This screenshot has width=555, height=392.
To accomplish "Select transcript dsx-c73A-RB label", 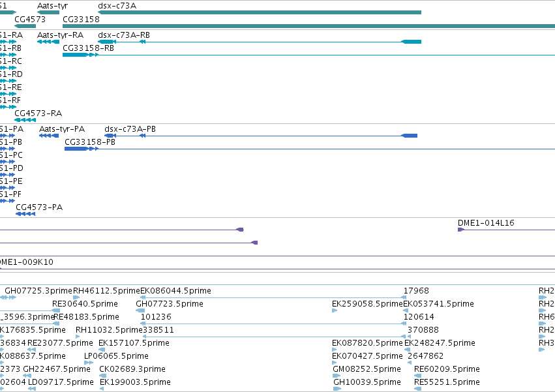I will (124, 35).
